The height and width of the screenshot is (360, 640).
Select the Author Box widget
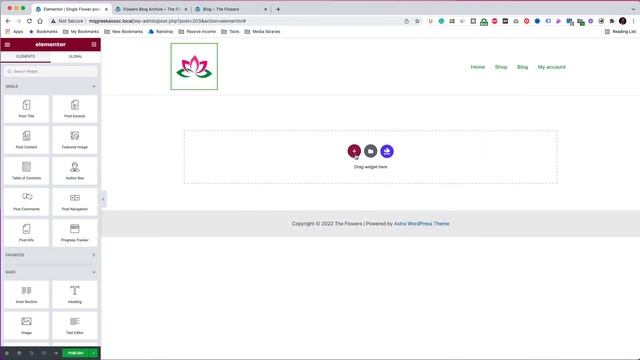click(75, 171)
